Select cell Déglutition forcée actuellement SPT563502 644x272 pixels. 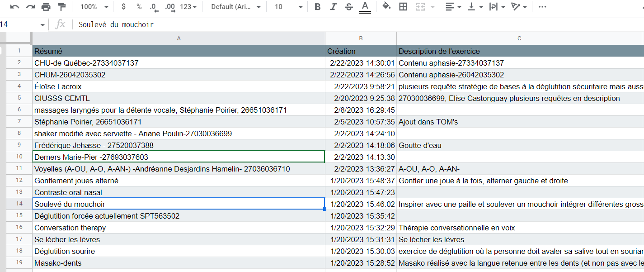(179, 216)
